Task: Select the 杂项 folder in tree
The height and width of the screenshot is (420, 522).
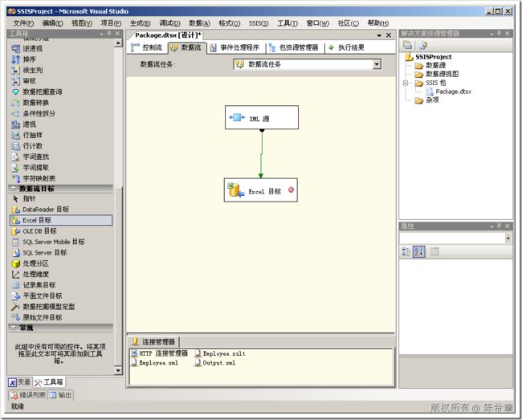Action: point(427,100)
